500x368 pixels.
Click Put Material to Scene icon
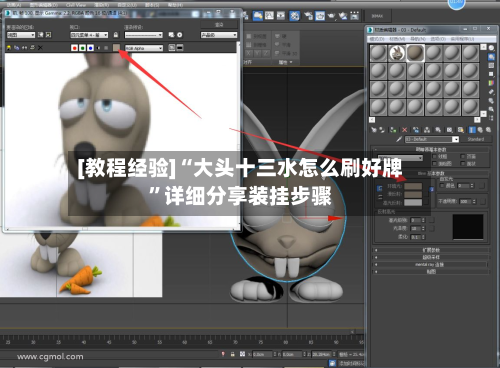click(382, 130)
